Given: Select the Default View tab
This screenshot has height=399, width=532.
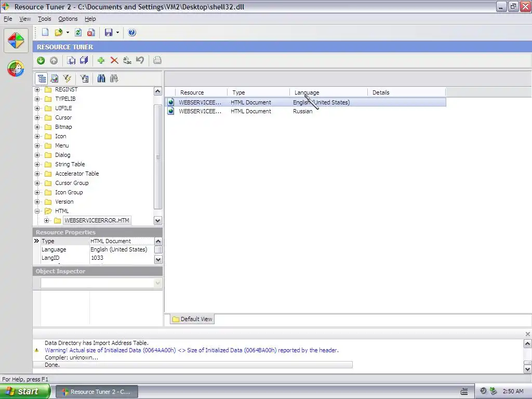Looking at the screenshot, I should click(x=192, y=320).
